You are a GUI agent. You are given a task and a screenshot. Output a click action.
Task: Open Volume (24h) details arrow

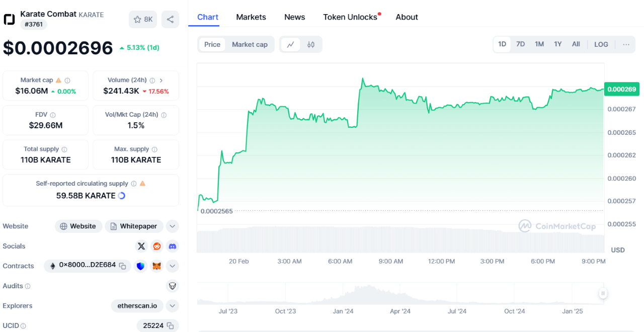pos(161,80)
